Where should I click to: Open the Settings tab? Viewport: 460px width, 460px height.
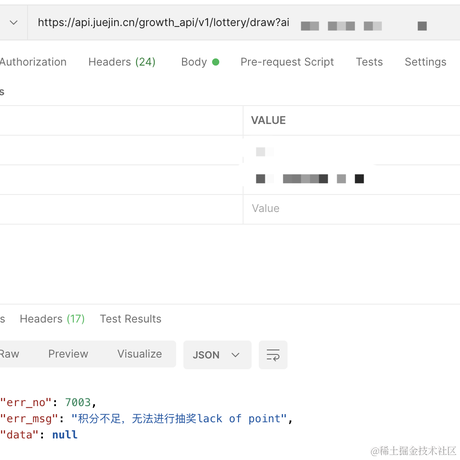[425, 62]
